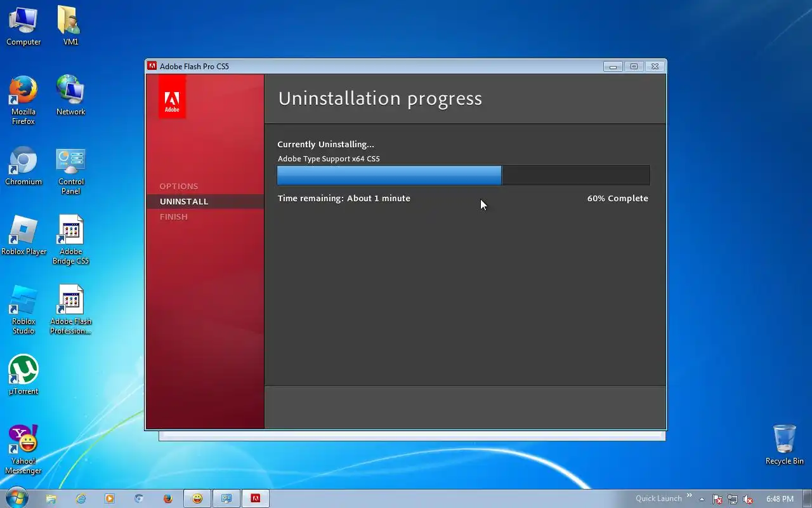Show hidden tray icons arrow
Viewport: 812px width, 508px height.
702,499
